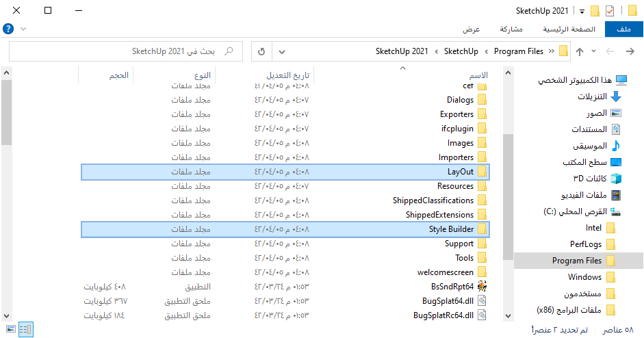
Task: Open the File (ملف) ribbon tab
Action: (623, 29)
